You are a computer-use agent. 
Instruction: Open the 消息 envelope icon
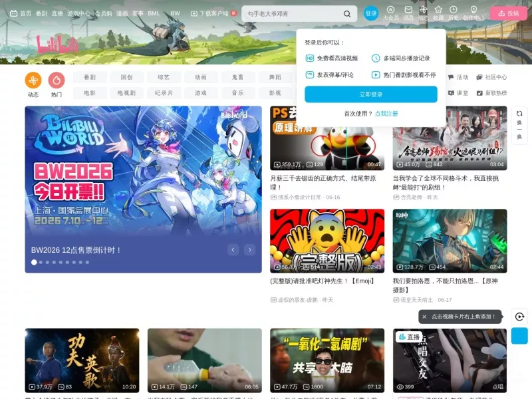408,10
